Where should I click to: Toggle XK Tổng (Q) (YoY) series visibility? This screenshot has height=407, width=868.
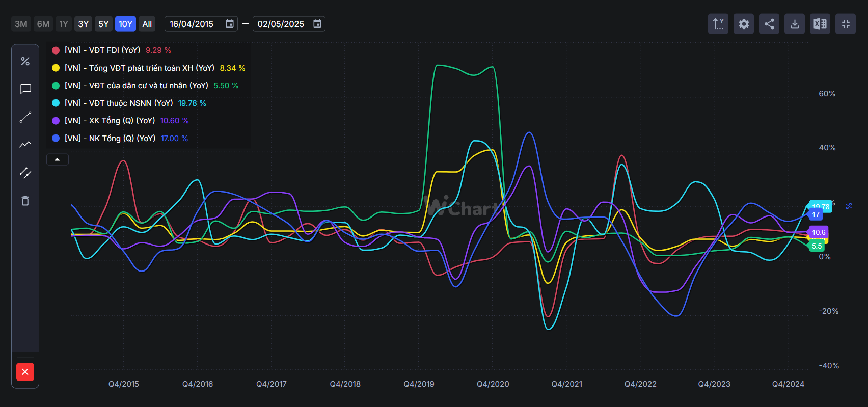110,121
